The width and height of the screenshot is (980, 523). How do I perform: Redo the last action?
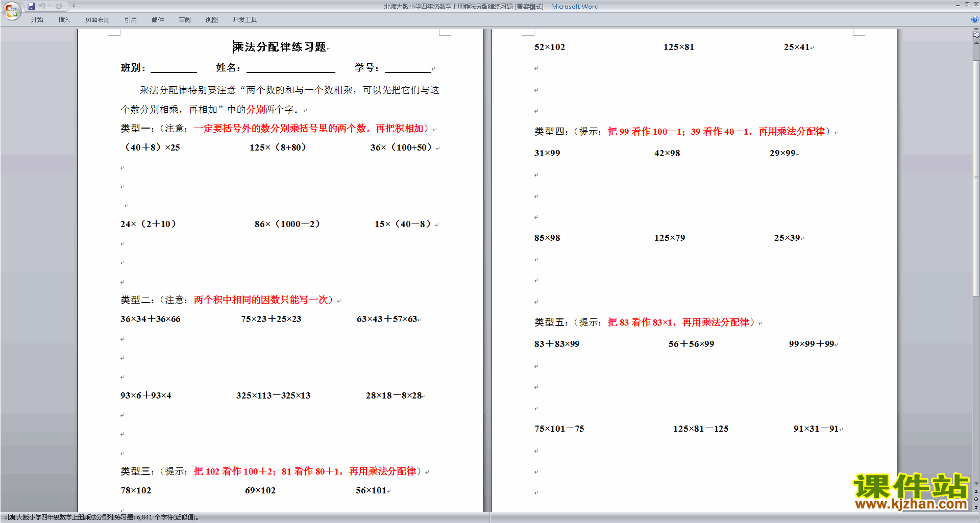pos(59,6)
